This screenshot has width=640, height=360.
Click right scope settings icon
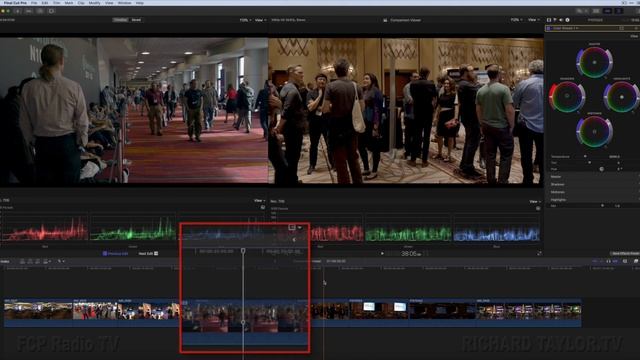click(x=538, y=208)
